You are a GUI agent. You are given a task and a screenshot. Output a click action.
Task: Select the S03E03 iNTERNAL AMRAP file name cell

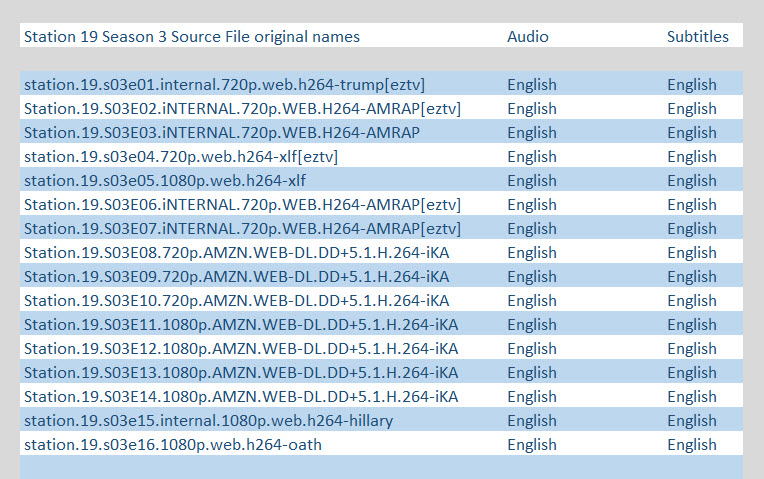[x=222, y=133]
